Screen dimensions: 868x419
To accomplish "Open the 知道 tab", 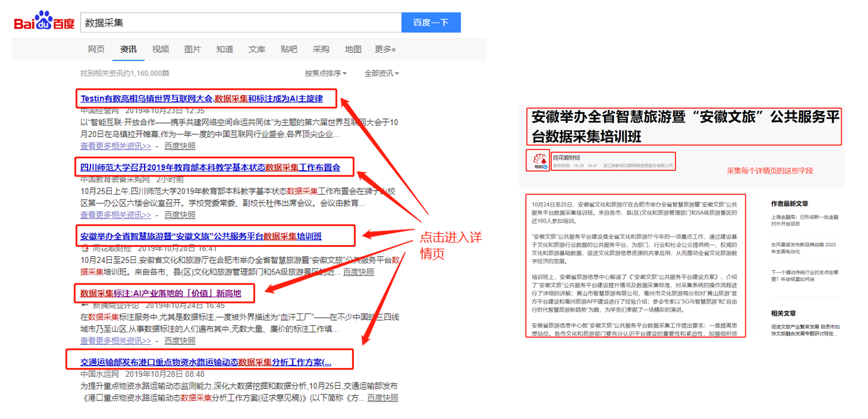I will click(224, 49).
